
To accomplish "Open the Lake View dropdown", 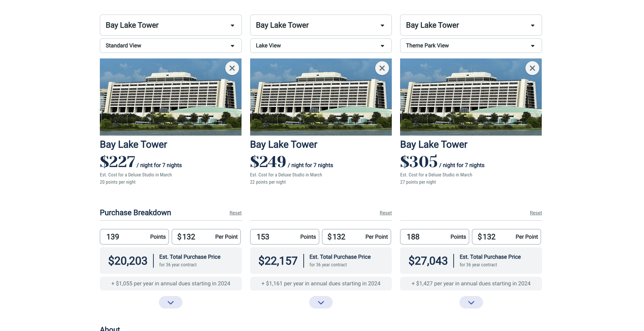I will pyautogui.click(x=321, y=46).
